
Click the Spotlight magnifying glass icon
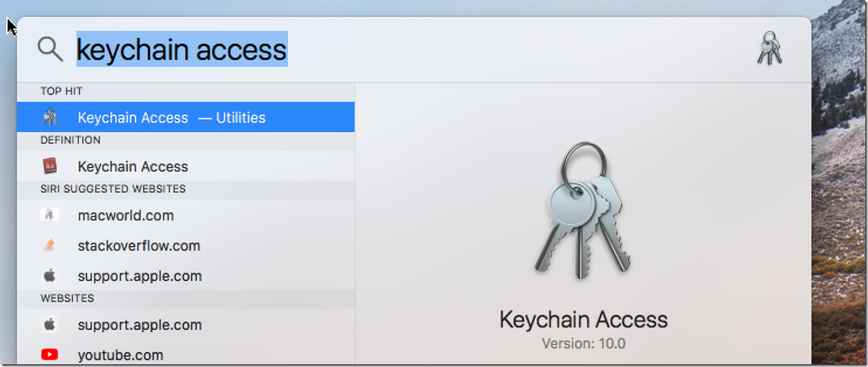50,49
